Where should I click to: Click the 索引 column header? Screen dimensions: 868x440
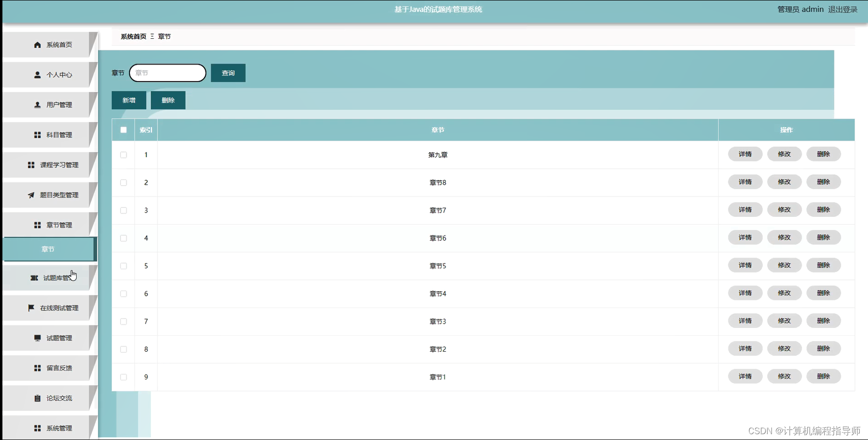click(146, 130)
